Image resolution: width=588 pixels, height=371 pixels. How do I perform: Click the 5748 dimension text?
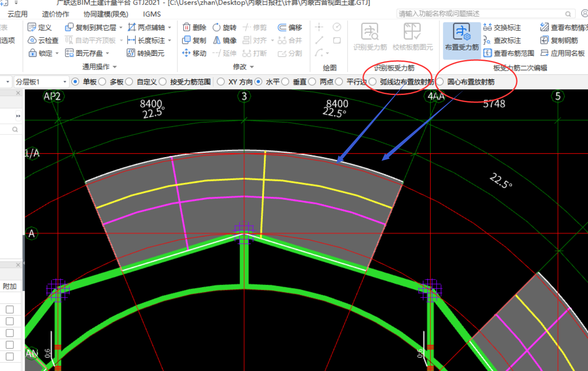click(x=494, y=104)
